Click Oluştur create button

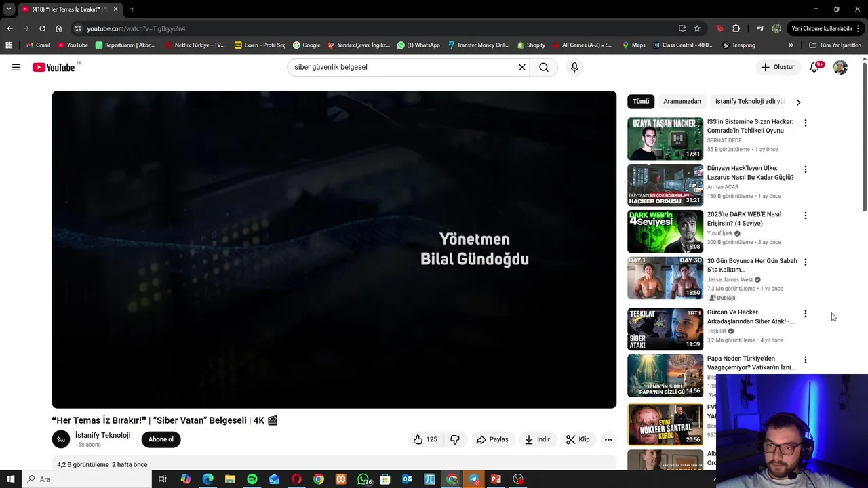(778, 67)
